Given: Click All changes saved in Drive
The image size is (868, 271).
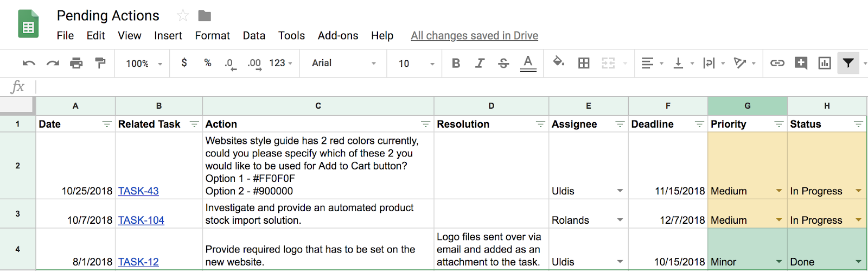Looking at the screenshot, I should click(474, 35).
